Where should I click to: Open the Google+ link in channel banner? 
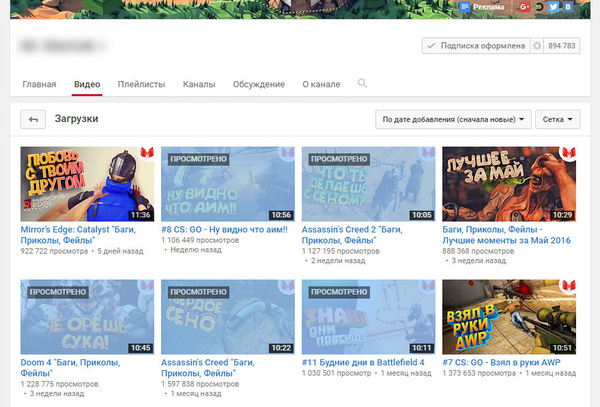(524, 7)
